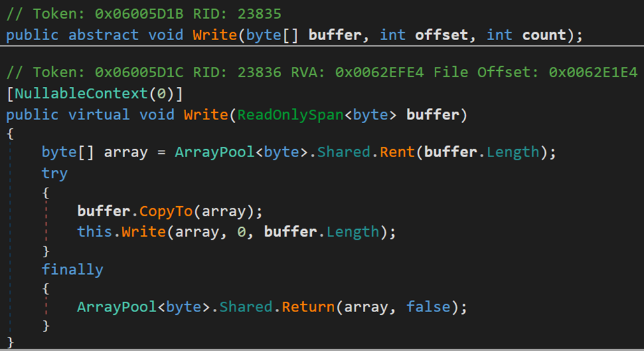Click the virtual Write method name

(206, 115)
